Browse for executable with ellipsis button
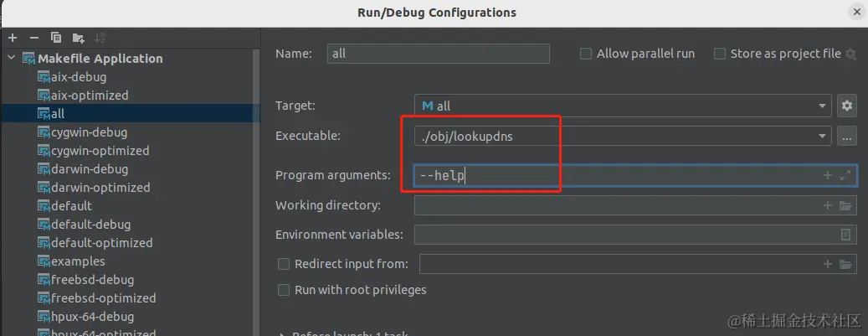868x336 pixels. point(846,136)
